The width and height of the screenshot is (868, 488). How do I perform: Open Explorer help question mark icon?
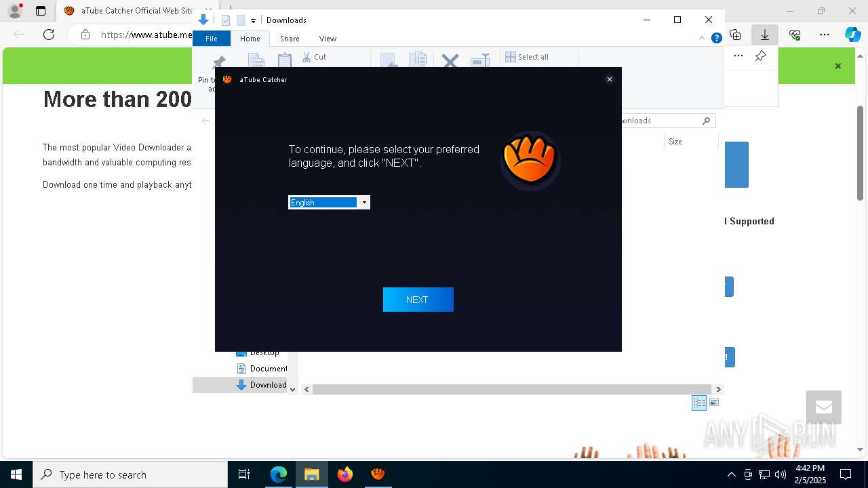click(x=716, y=39)
